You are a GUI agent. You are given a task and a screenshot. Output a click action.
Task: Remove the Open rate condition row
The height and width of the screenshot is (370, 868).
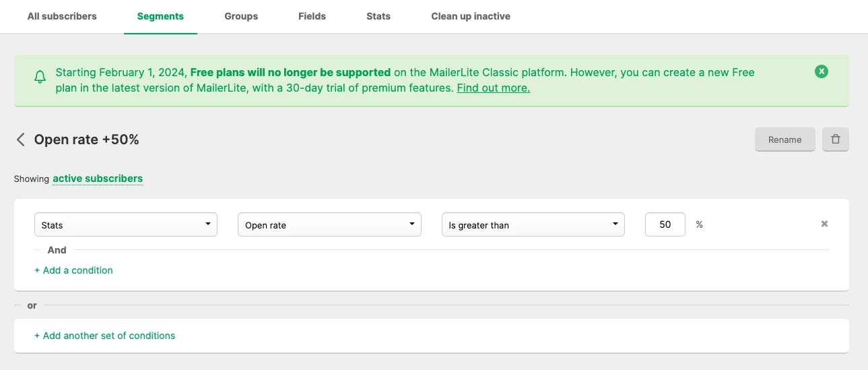[824, 224]
